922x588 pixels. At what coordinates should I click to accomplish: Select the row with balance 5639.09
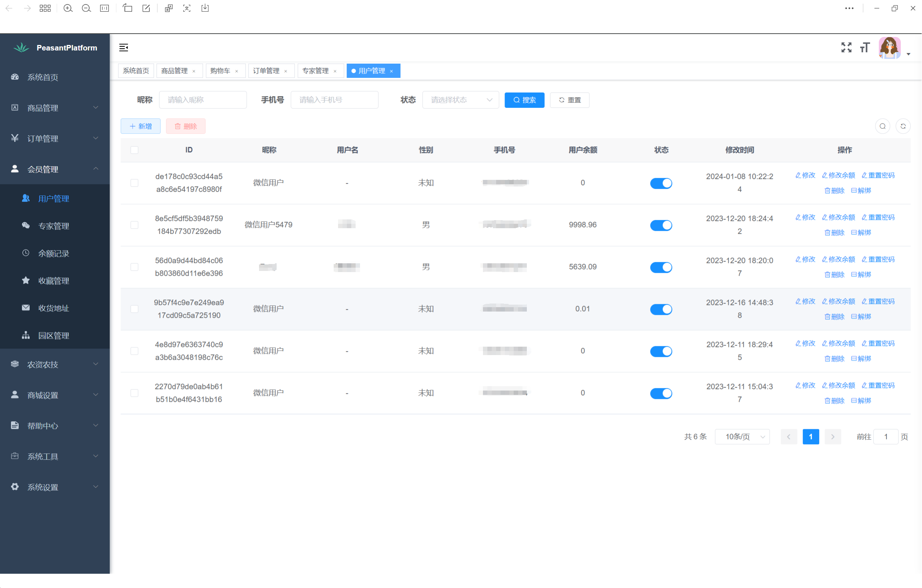(134, 267)
